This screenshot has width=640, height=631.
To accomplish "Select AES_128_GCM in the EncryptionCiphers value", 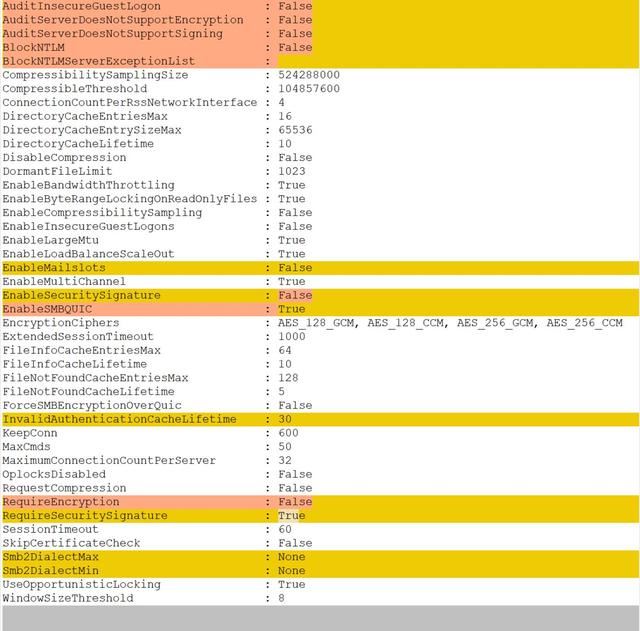I will click(318, 323).
